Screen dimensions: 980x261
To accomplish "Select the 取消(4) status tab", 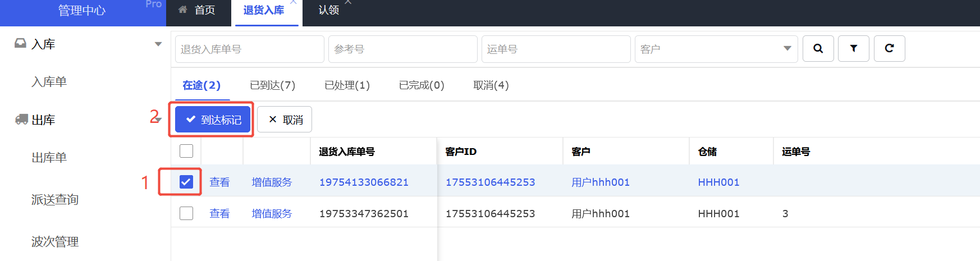I will 491,85.
